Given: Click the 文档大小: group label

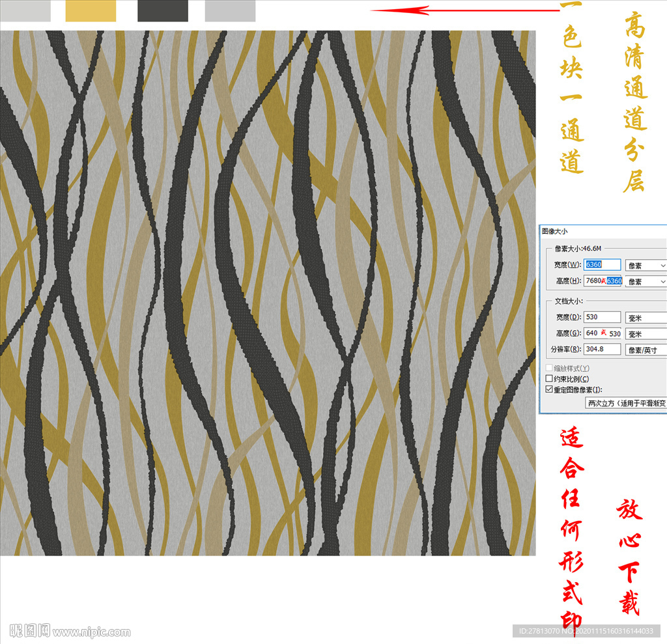Looking at the screenshot, I should 569,301.
